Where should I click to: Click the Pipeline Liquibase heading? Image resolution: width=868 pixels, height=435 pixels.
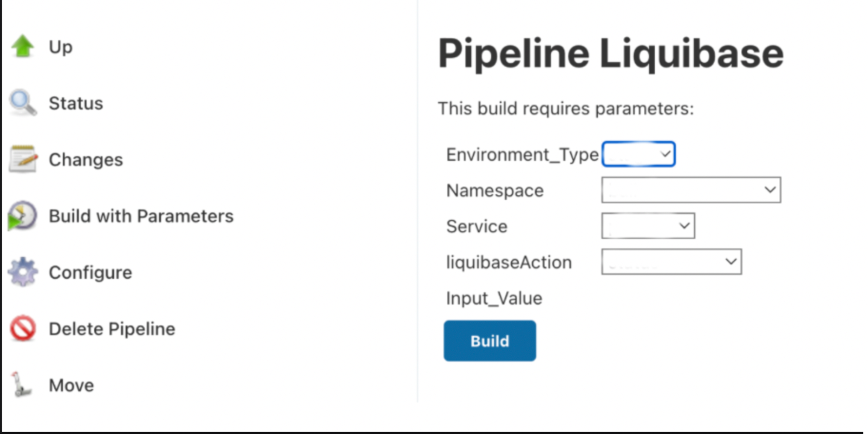pos(611,54)
